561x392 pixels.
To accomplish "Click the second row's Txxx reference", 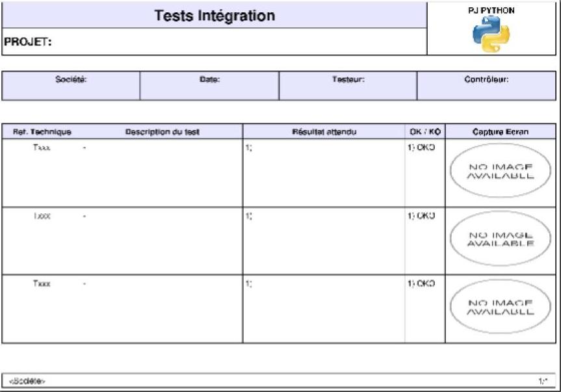I will 42,216.
